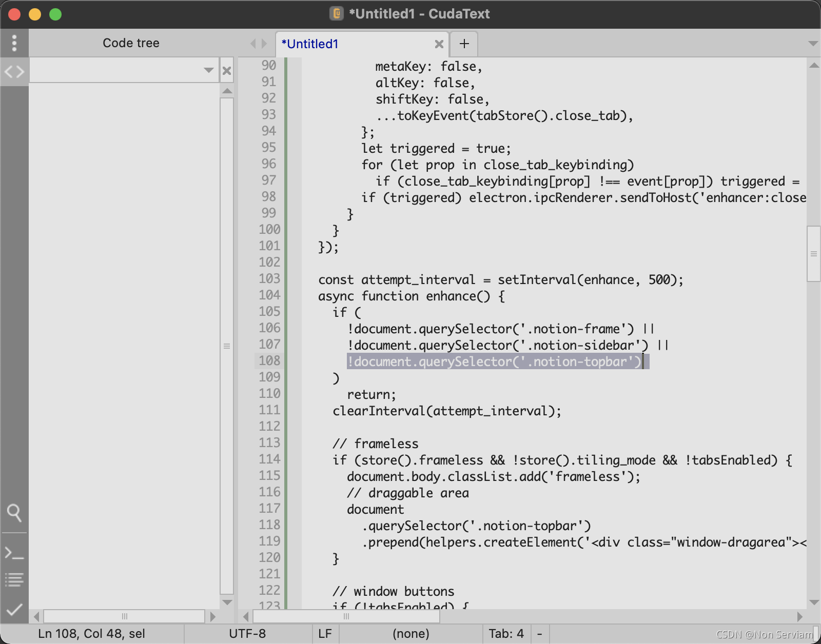821x644 pixels.
Task: Open the tab list dropdown arrow
Action: 813,44
